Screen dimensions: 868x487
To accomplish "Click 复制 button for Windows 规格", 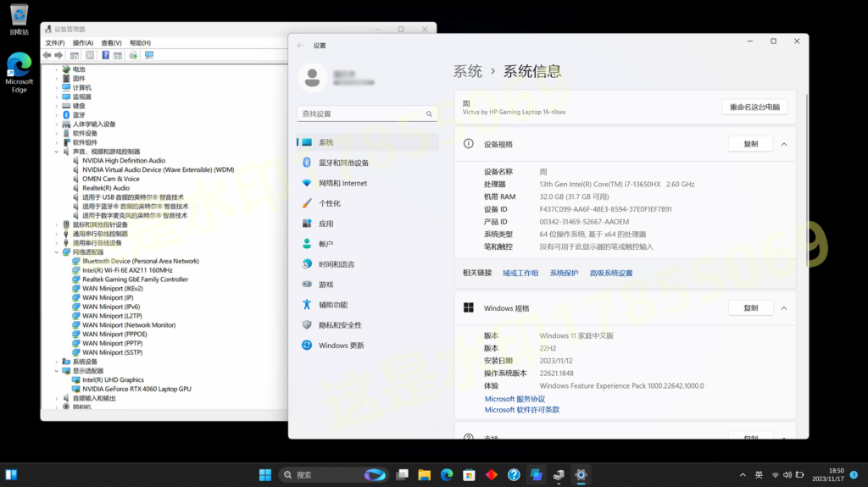I will 751,308.
